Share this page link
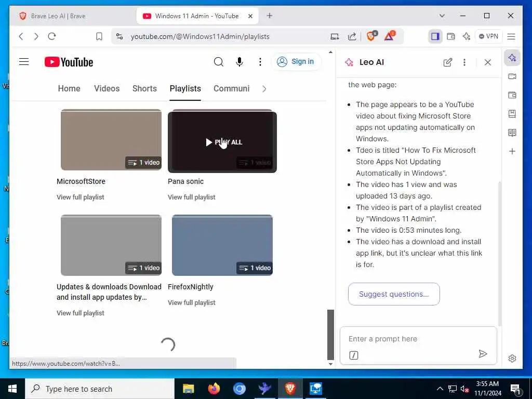The image size is (532, 399). coord(352,36)
